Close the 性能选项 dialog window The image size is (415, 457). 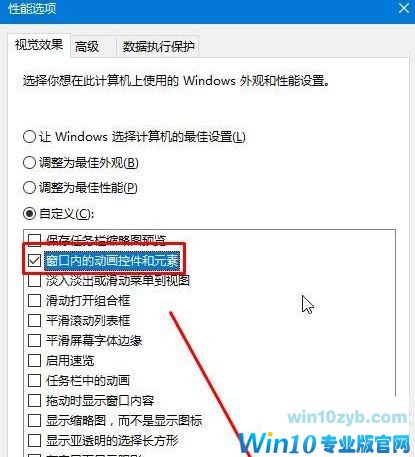tap(404, 8)
